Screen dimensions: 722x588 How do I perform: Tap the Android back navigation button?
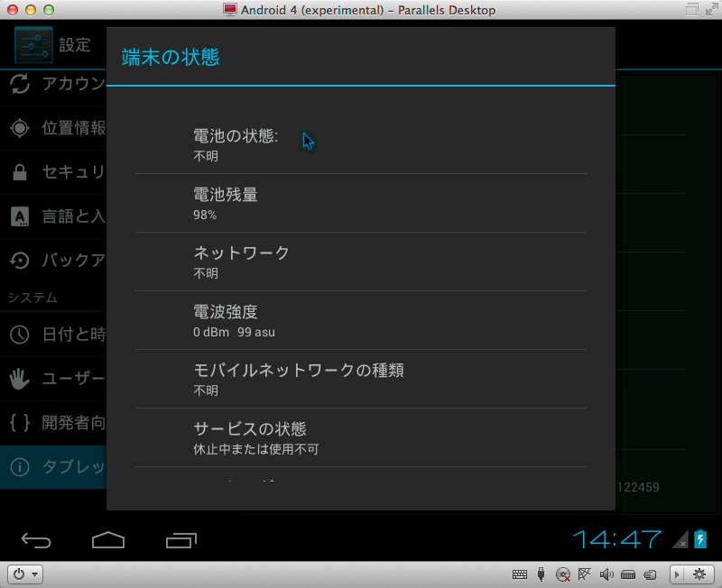point(36,540)
